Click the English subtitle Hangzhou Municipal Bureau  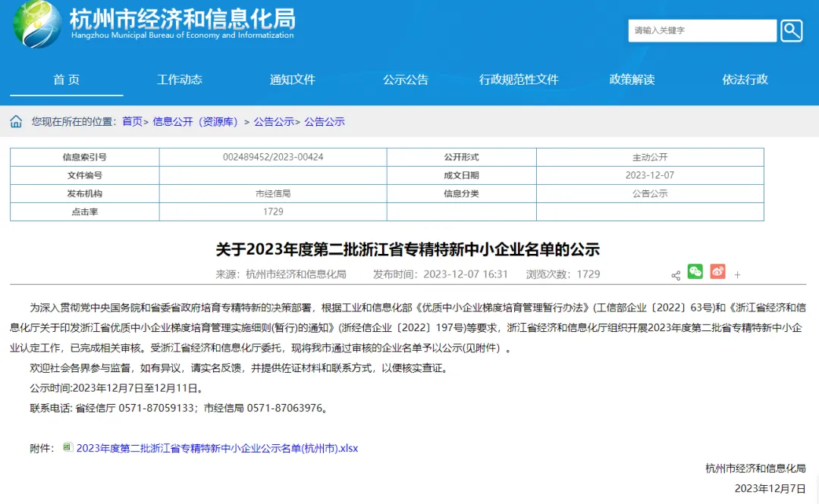coord(182,35)
